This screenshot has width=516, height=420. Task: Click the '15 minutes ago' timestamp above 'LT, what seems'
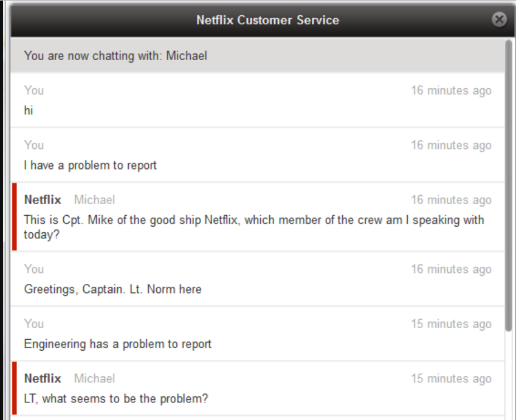(x=451, y=379)
